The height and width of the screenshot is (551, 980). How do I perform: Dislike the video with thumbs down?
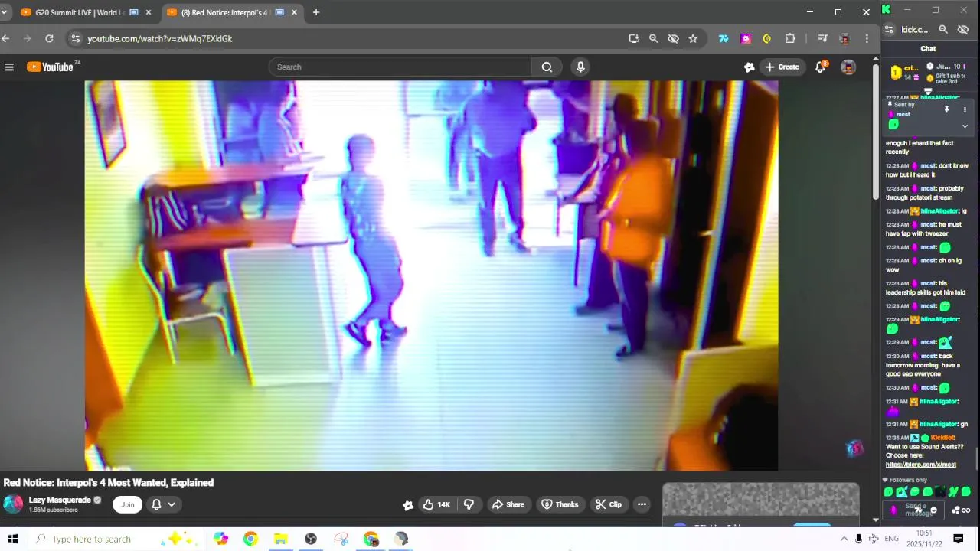tap(469, 504)
